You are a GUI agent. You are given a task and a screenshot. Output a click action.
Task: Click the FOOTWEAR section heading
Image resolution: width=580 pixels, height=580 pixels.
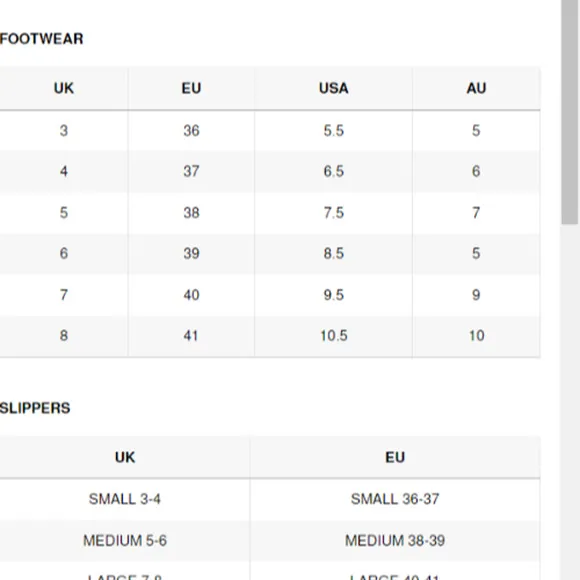click(x=41, y=39)
